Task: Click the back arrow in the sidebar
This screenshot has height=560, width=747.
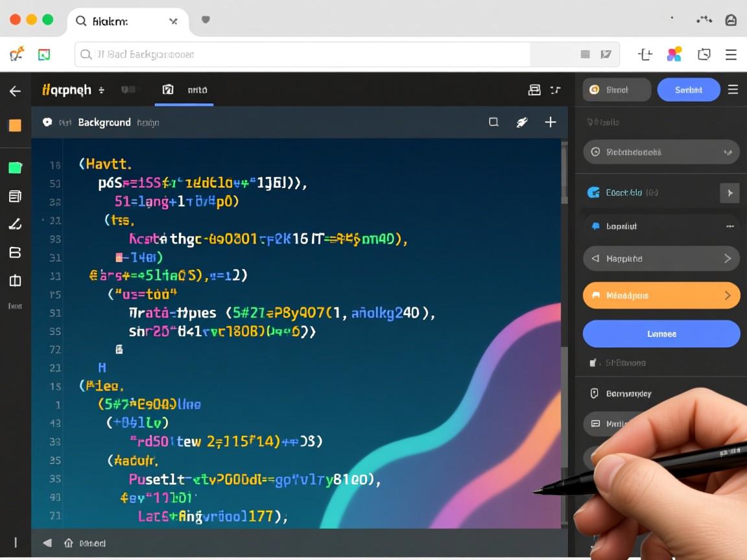Action: 15,91
